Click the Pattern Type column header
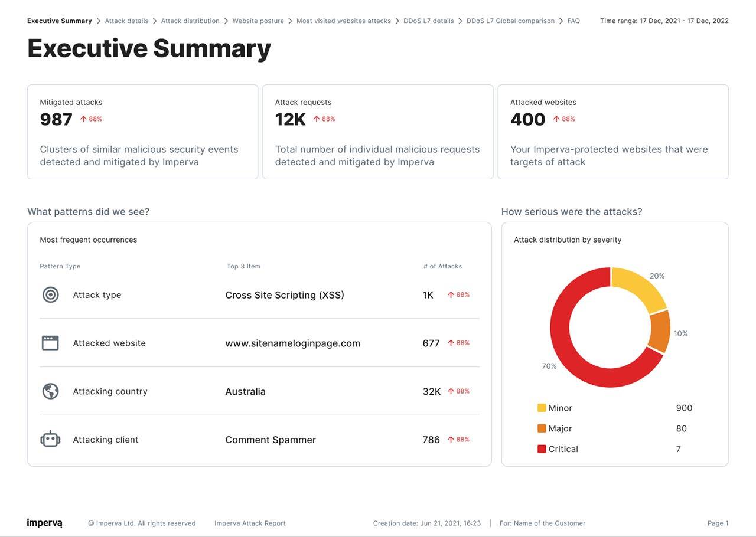 (x=60, y=266)
